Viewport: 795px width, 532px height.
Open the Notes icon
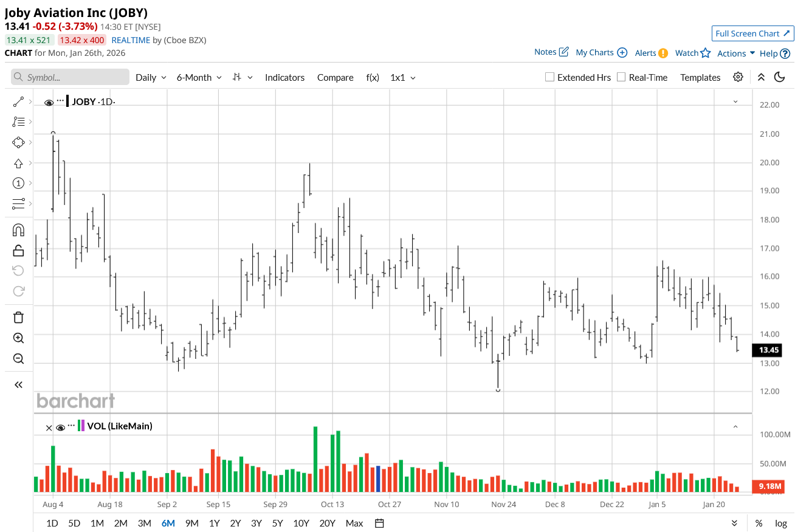coord(563,52)
